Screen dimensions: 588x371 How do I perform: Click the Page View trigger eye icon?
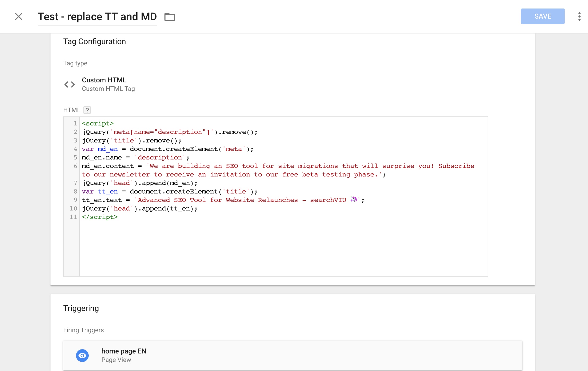(x=82, y=355)
